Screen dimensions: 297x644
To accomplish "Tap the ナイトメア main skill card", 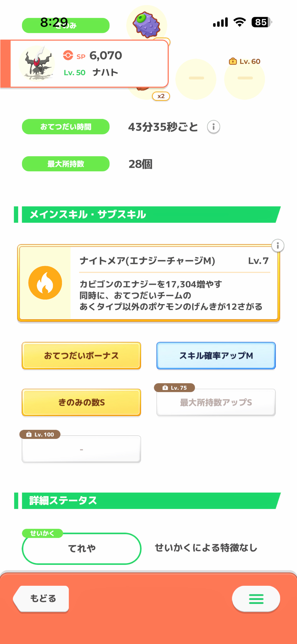I will click(x=174, y=283).
